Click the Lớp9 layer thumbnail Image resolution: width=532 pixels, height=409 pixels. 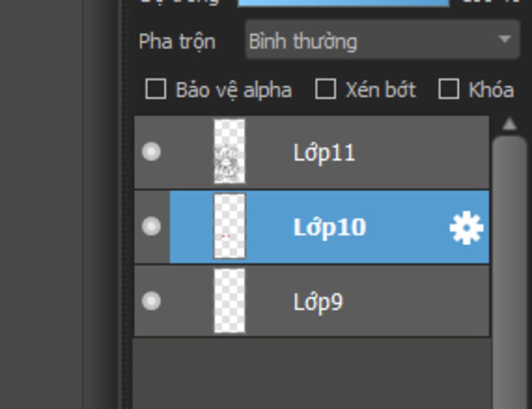pyautogui.click(x=229, y=301)
